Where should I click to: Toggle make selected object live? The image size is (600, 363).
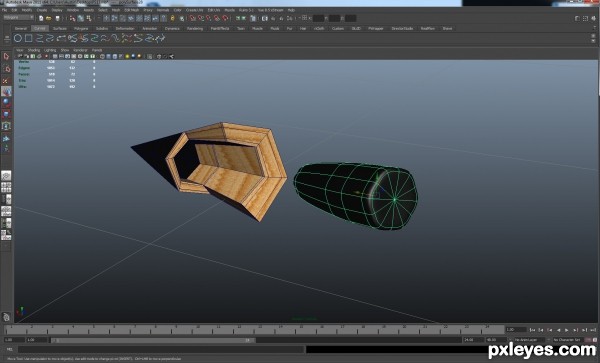[225, 18]
